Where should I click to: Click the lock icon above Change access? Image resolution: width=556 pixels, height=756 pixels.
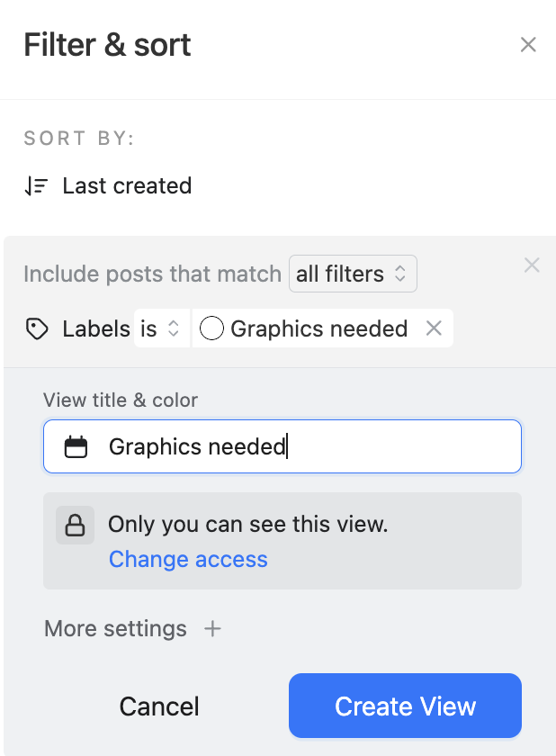pyautogui.click(x=75, y=525)
